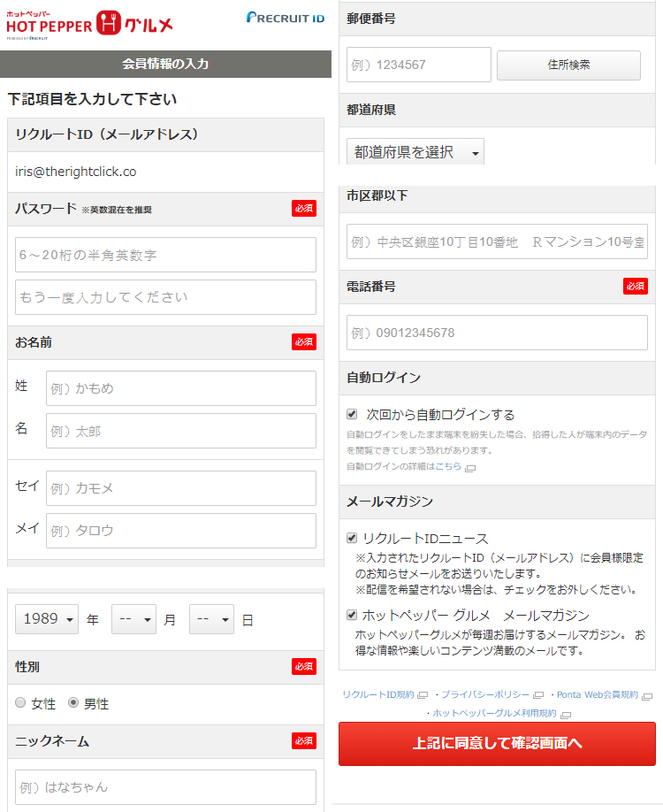Toggle 次回から自動ログインする checkbox
This screenshot has height=812, width=663.
coord(352,414)
